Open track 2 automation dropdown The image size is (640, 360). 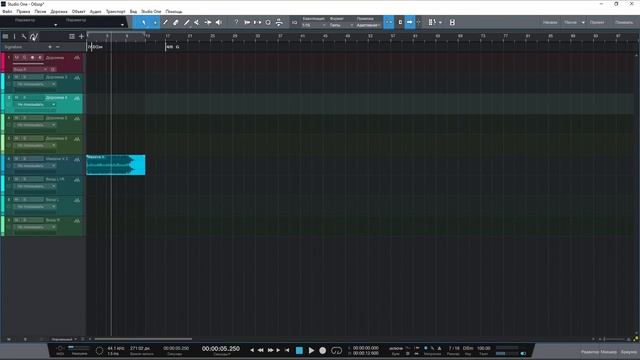tap(35, 84)
